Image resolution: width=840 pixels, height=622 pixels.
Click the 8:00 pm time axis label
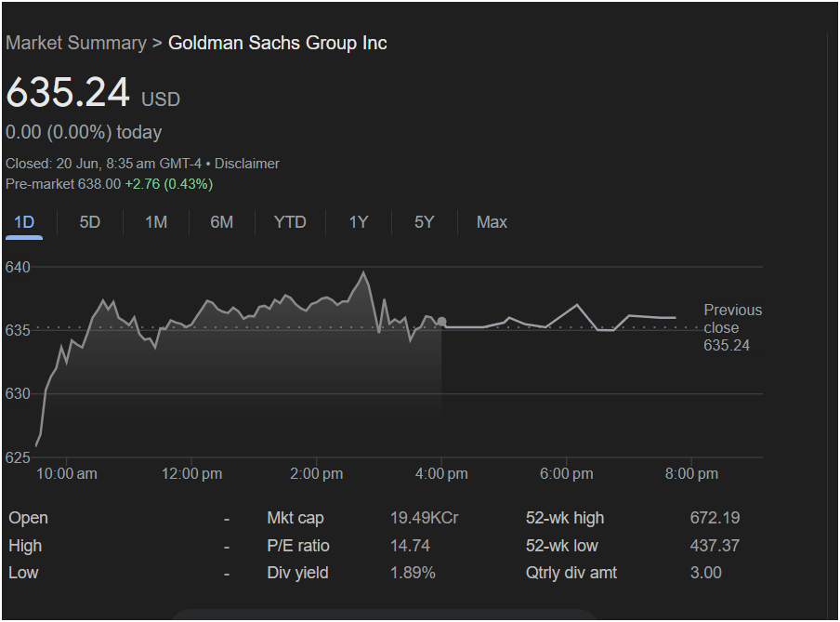[691, 474]
